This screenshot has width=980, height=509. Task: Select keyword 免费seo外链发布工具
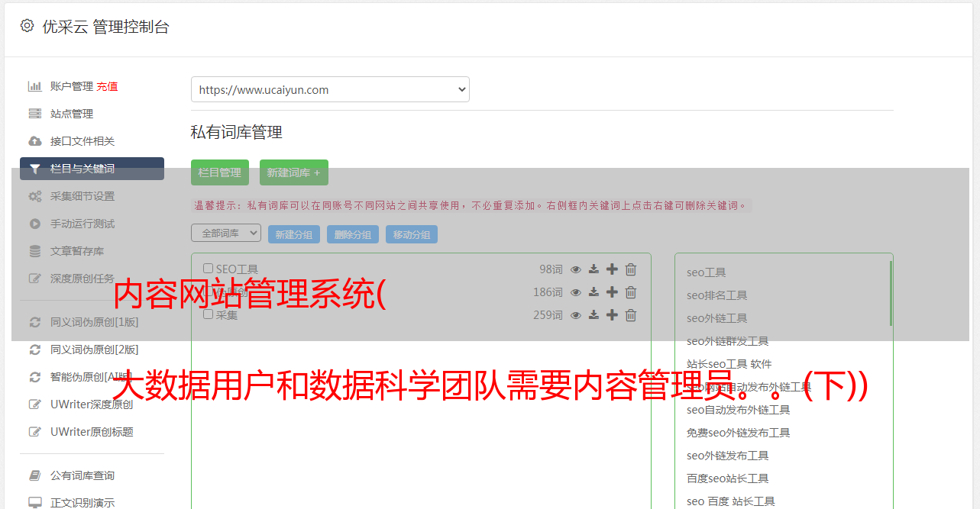(738, 433)
